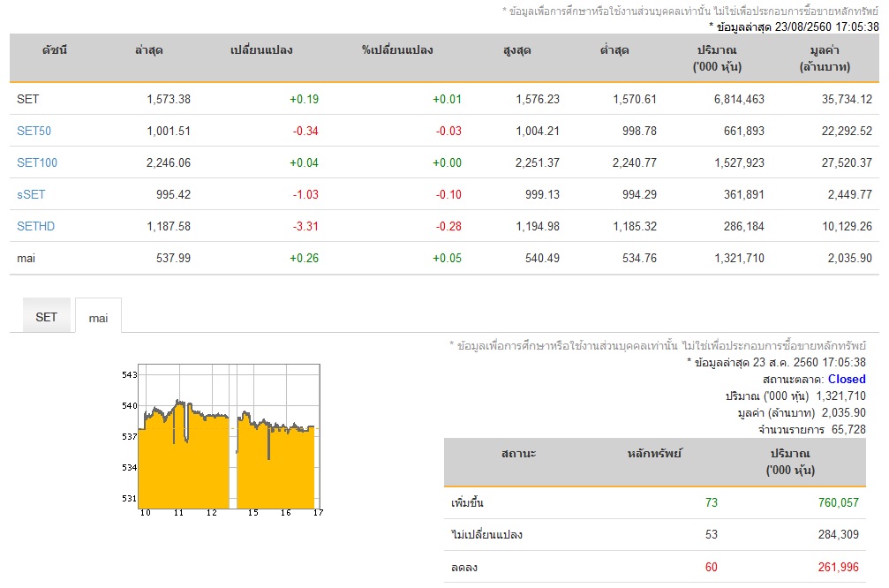
Task: Click the ไม่เปลี่ยนแปลง status row label
Action: point(487,535)
